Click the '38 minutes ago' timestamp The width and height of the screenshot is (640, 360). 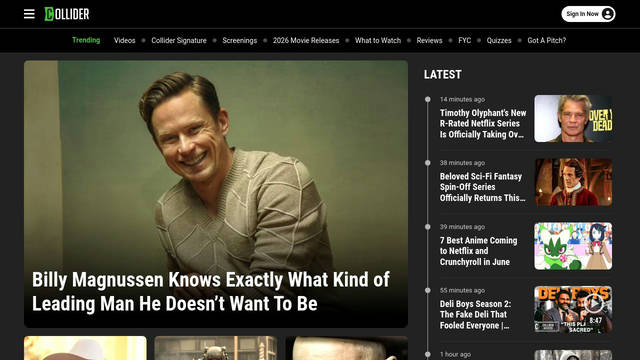(x=462, y=162)
